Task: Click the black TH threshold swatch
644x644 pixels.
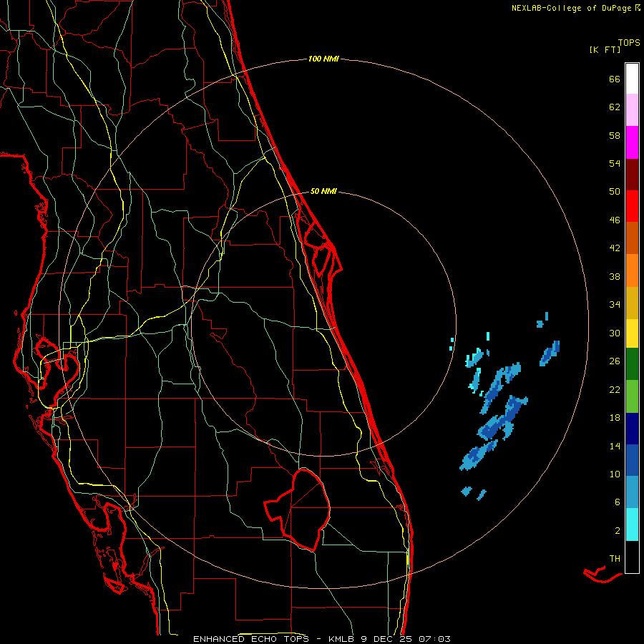Action: click(x=632, y=557)
